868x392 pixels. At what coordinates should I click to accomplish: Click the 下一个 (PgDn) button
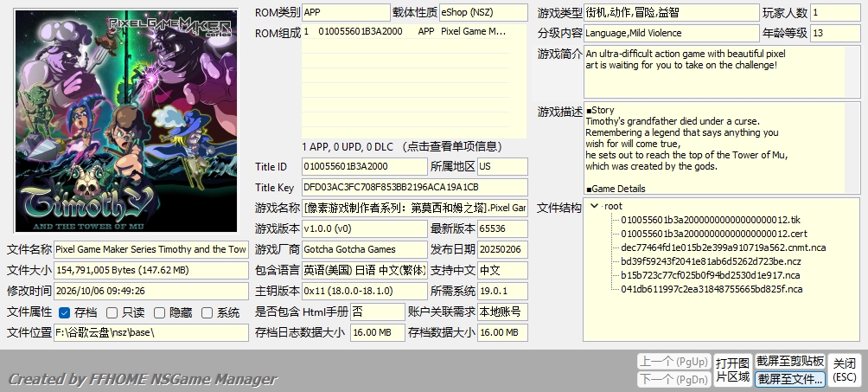pyautogui.click(x=673, y=379)
